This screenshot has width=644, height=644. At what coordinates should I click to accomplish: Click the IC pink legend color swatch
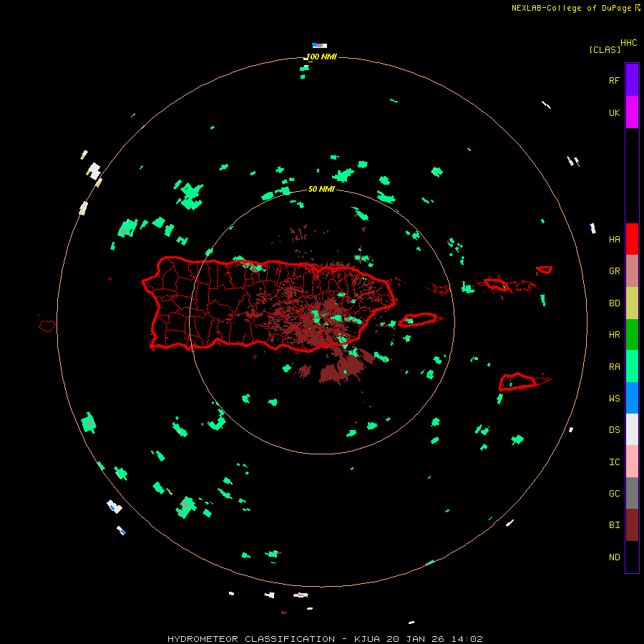pos(632,462)
